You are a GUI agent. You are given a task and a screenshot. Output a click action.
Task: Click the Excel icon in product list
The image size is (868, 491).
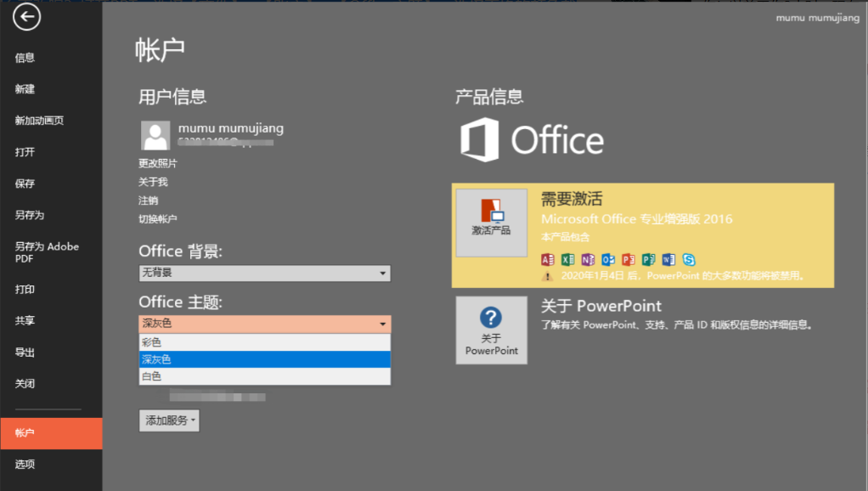(568, 259)
